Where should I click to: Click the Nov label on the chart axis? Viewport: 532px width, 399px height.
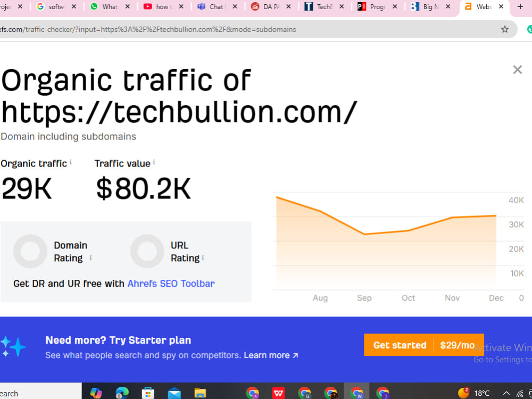click(452, 298)
